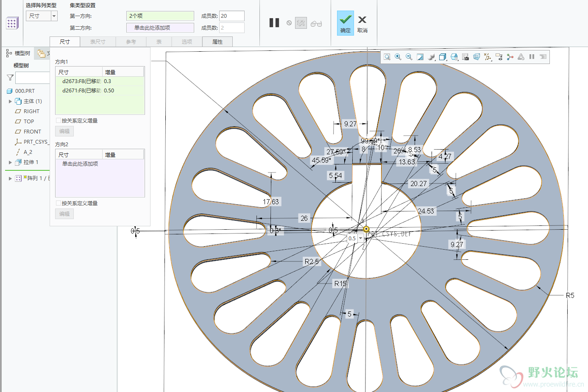The image size is (588, 392).
Task: Toggle the annotation display eye icon
Action: pos(499,57)
